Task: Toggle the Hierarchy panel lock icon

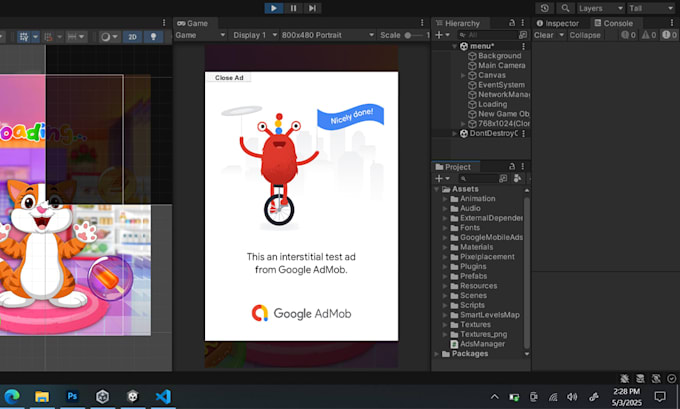Action: point(512,23)
